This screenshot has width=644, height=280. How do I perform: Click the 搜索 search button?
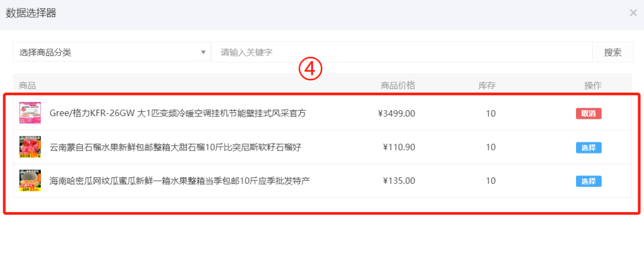(x=612, y=52)
